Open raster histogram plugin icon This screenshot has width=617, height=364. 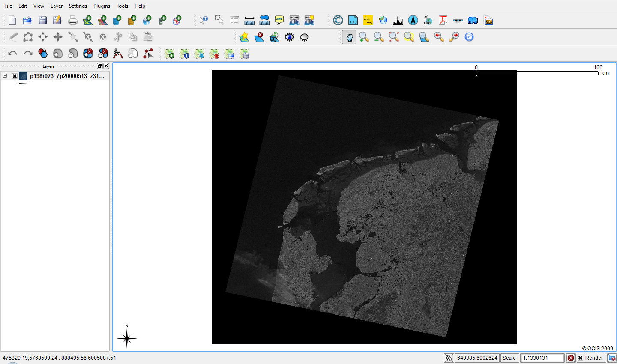tap(398, 20)
